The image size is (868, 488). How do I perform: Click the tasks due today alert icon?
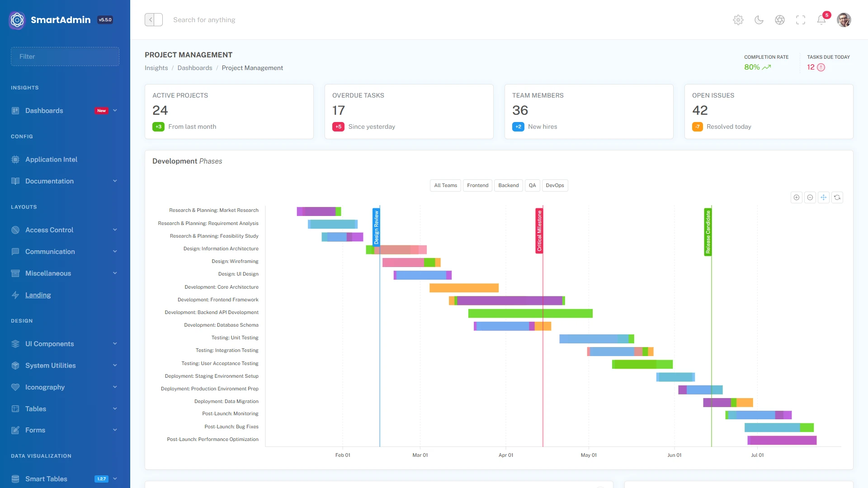pyautogui.click(x=821, y=67)
